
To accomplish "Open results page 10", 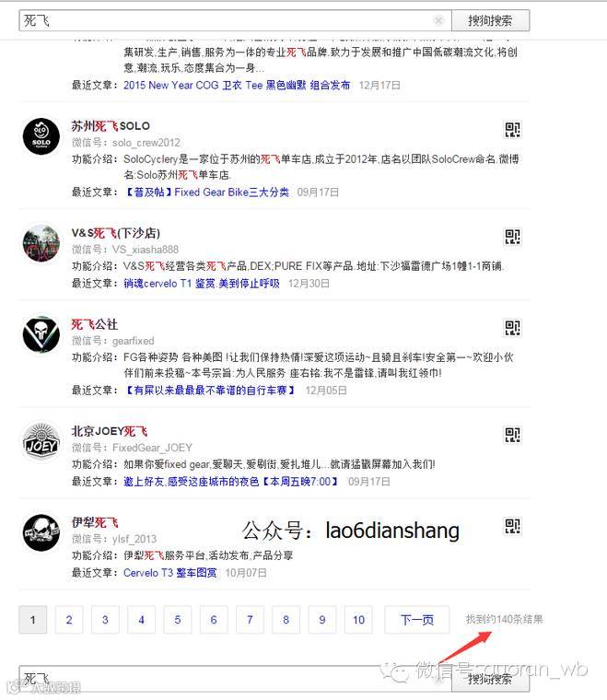I will (358, 620).
